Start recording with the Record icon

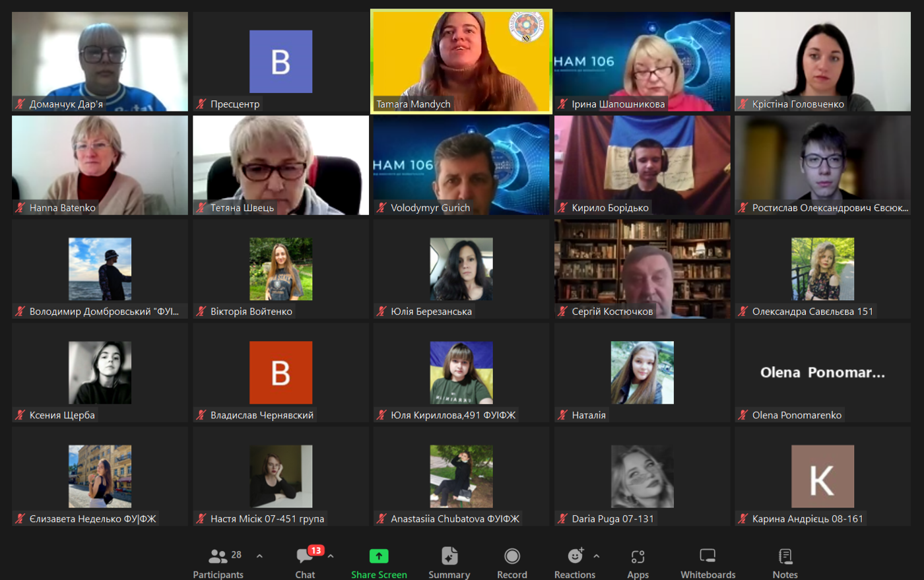click(512, 556)
